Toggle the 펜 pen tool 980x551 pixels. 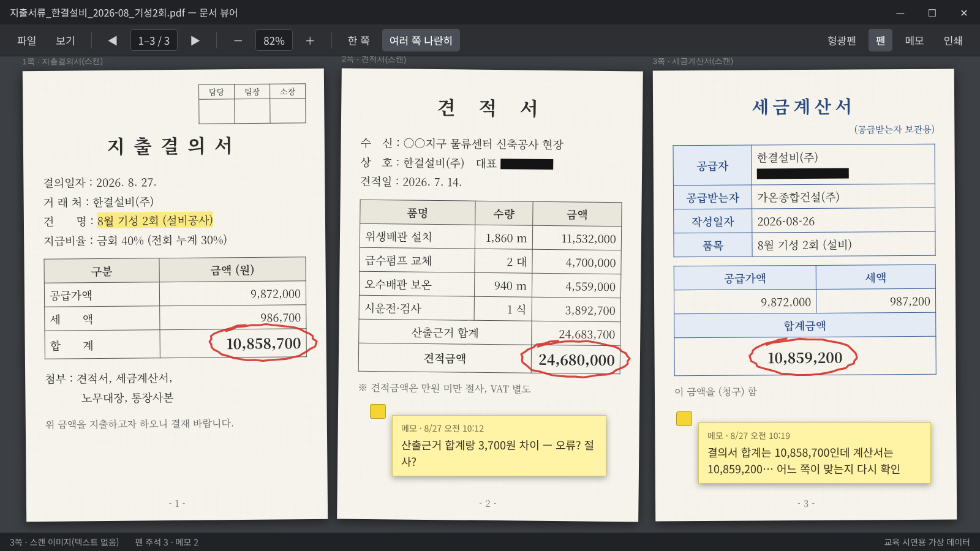[x=880, y=40]
